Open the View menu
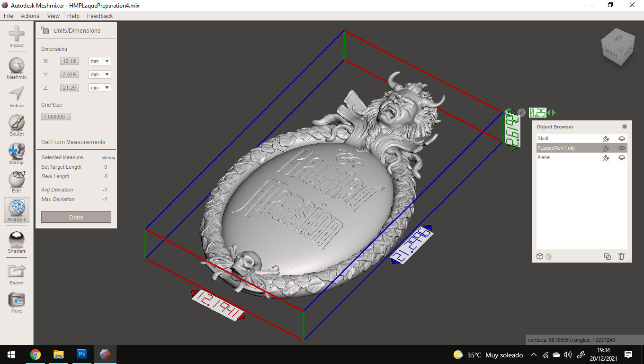The image size is (644, 364). (54, 16)
